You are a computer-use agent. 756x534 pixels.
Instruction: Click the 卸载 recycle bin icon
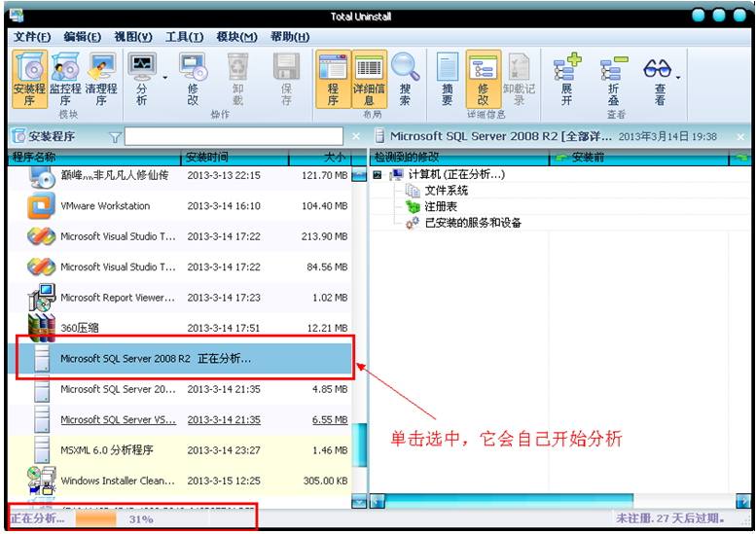[x=237, y=80]
